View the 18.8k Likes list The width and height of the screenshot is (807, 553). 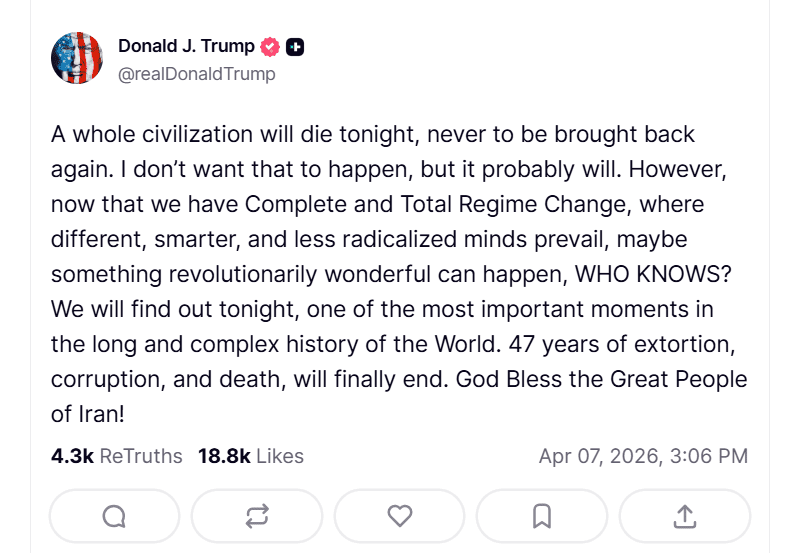tap(251, 456)
